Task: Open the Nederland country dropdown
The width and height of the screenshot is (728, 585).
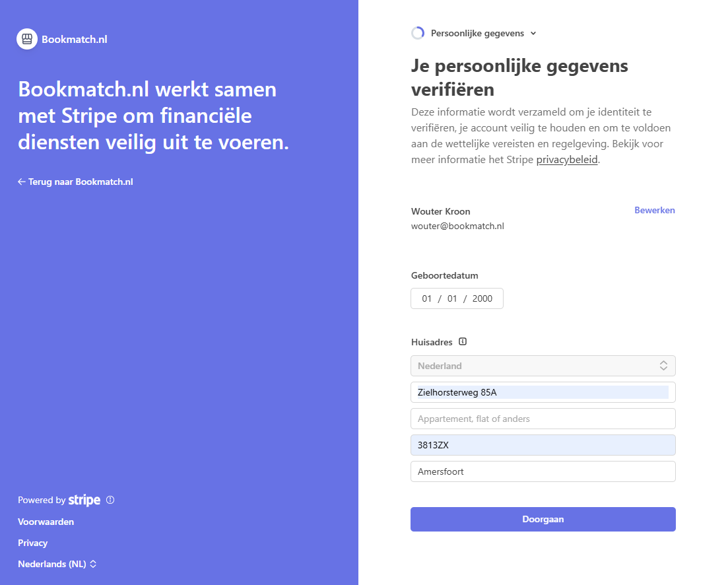Action: [543, 366]
